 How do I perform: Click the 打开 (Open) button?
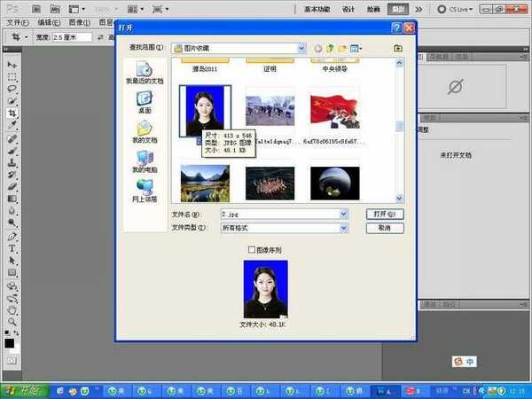(x=384, y=215)
